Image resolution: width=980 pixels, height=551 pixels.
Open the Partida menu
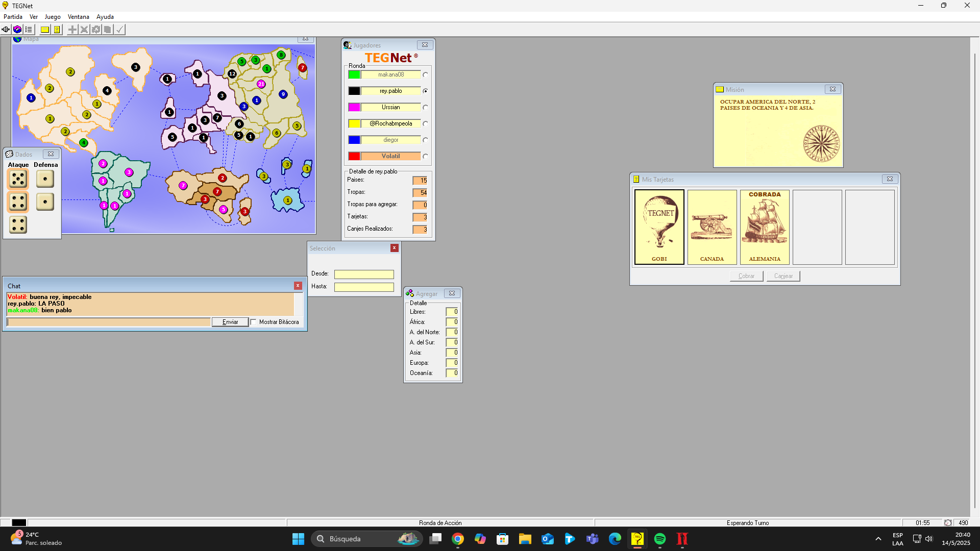tap(13, 17)
